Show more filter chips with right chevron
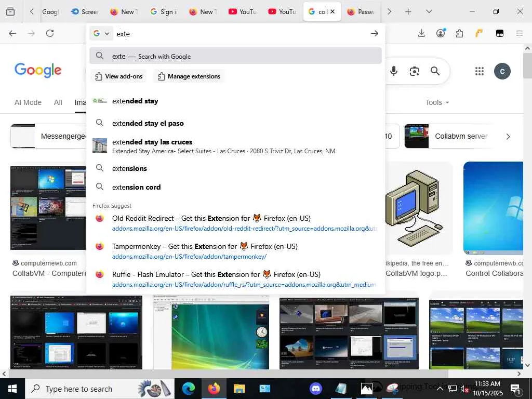 point(508,137)
